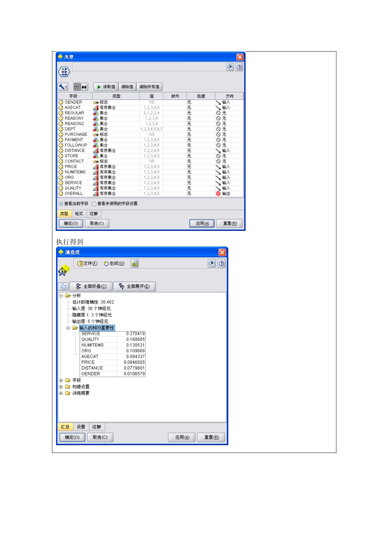Image resolution: width=392 pixels, height=555 pixels.
Task: Click the green export icon beside 生成 menu
Action: [x=135, y=263]
